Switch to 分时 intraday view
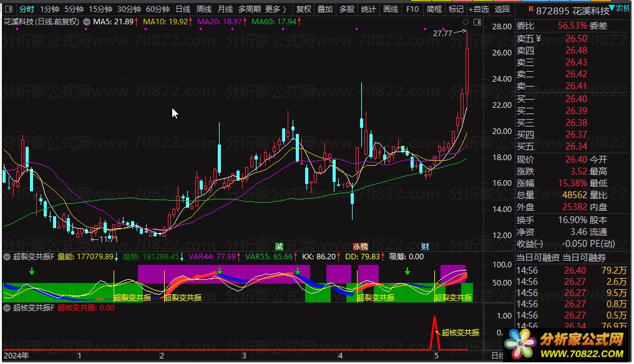 [x=26, y=9]
